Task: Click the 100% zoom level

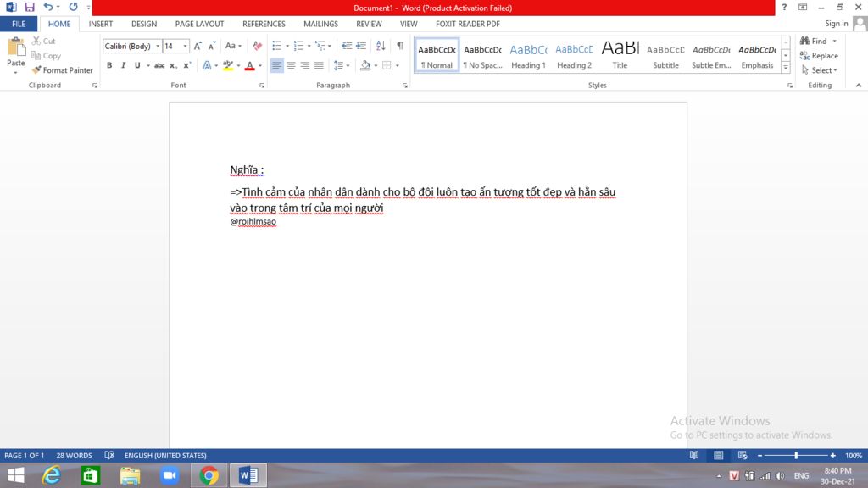Action: click(853, 455)
